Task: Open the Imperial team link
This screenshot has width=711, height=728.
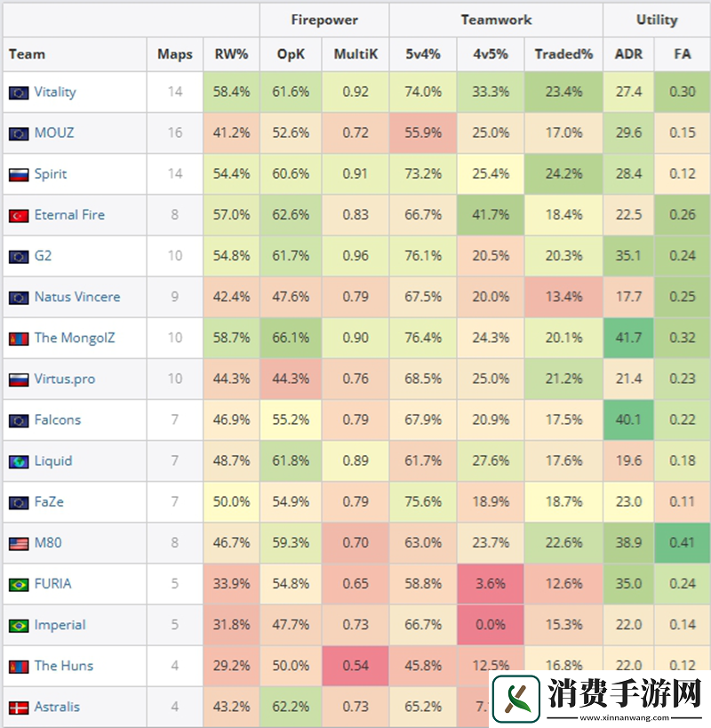Action: pos(60,625)
